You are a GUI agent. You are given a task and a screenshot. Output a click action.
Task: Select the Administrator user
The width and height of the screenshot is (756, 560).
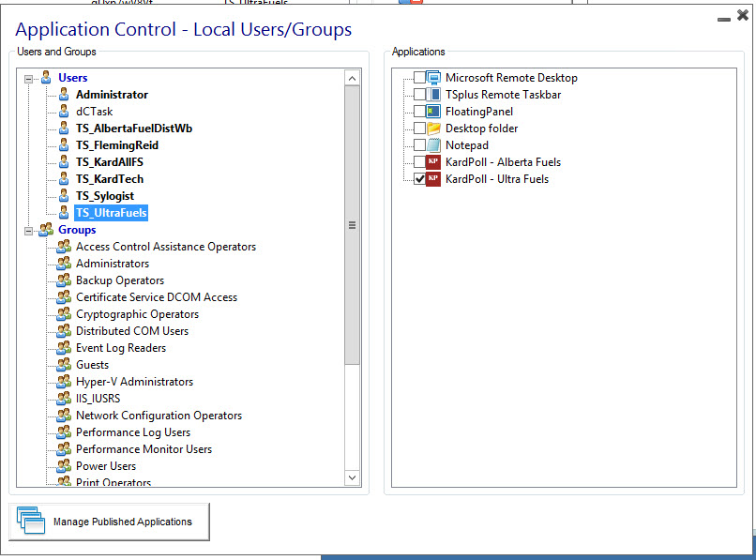[112, 95]
